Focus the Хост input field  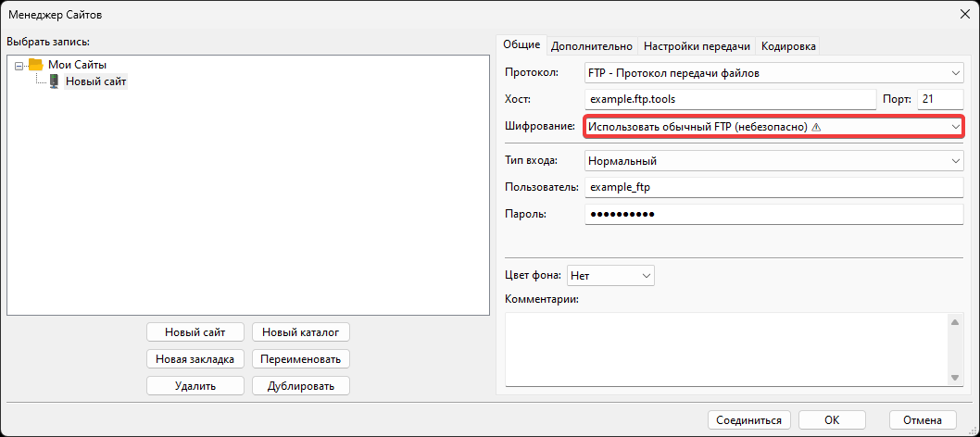[x=730, y=99]
